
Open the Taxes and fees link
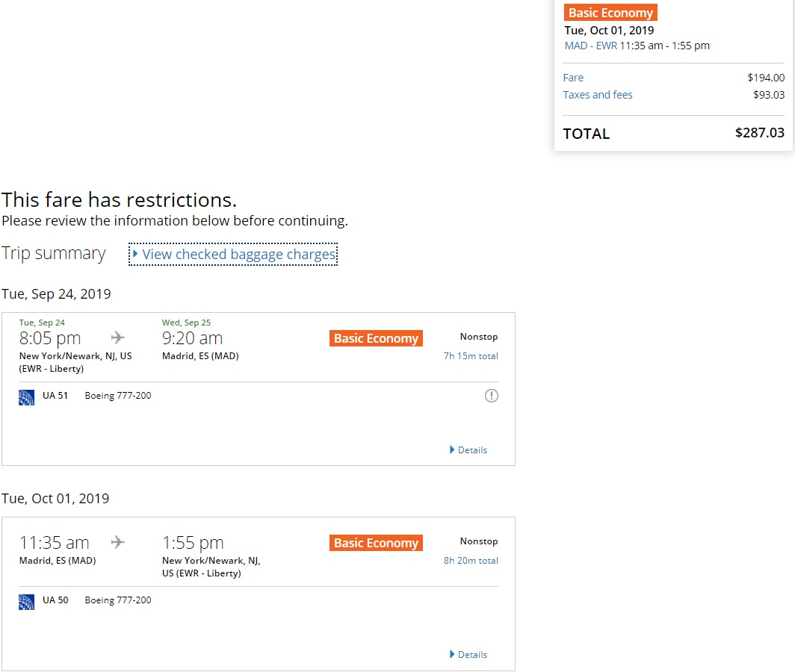click(598, 95)
